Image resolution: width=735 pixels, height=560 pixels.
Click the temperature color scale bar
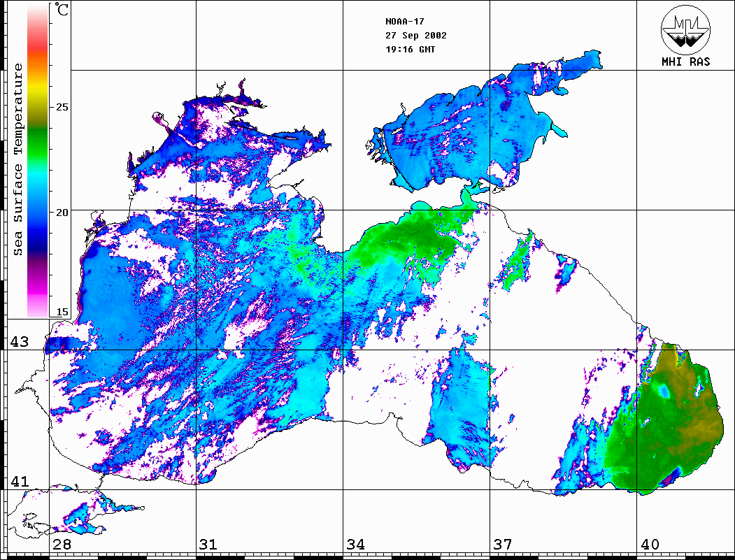pyautogui.click(x=38, y=161)
